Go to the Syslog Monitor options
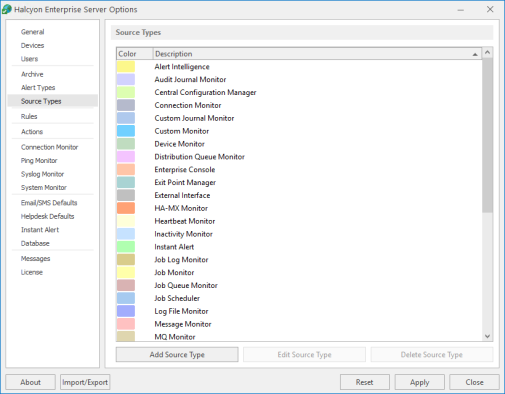 click(42, 174)
